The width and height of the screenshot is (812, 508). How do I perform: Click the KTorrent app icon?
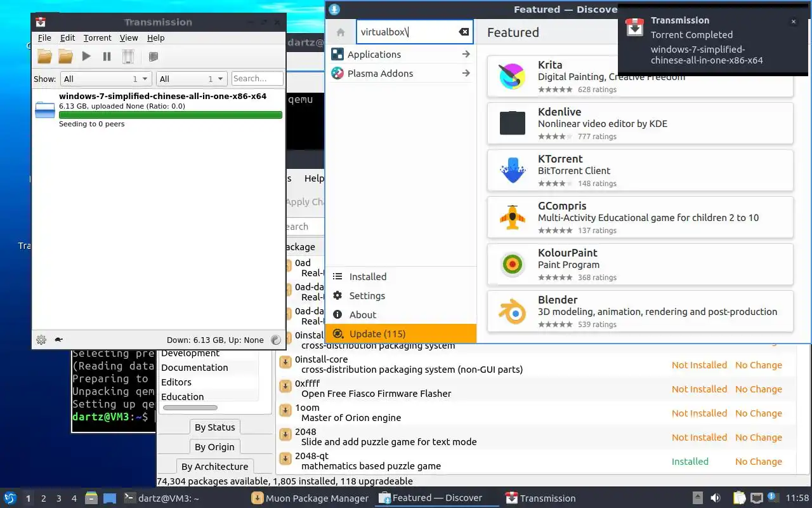[x=512, y=170]
